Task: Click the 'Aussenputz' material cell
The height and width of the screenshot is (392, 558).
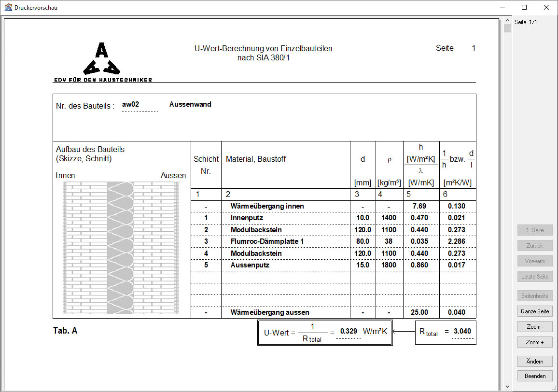Action: tap(250, 265)
